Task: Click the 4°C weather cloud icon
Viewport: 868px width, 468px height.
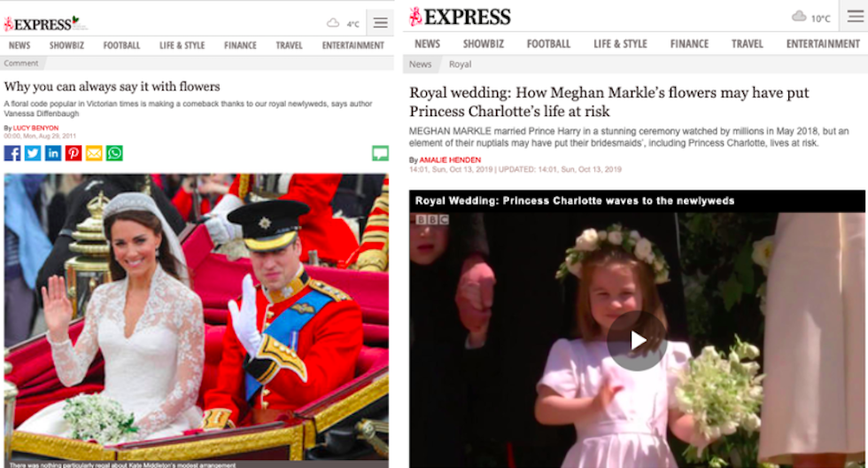Action: click(x=333, y=23)
